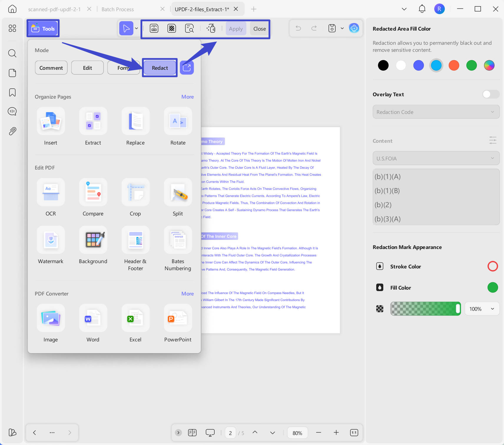This screenshot has height=445, width=504.
Task: Open the notifications bell
Action: click(x=422, y=9)
